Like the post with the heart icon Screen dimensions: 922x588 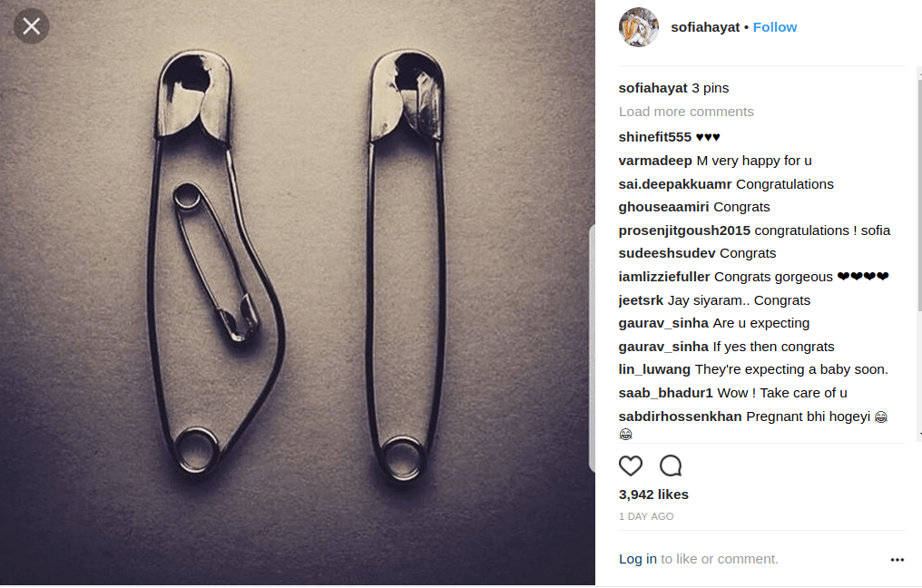[x=631, y=465]
